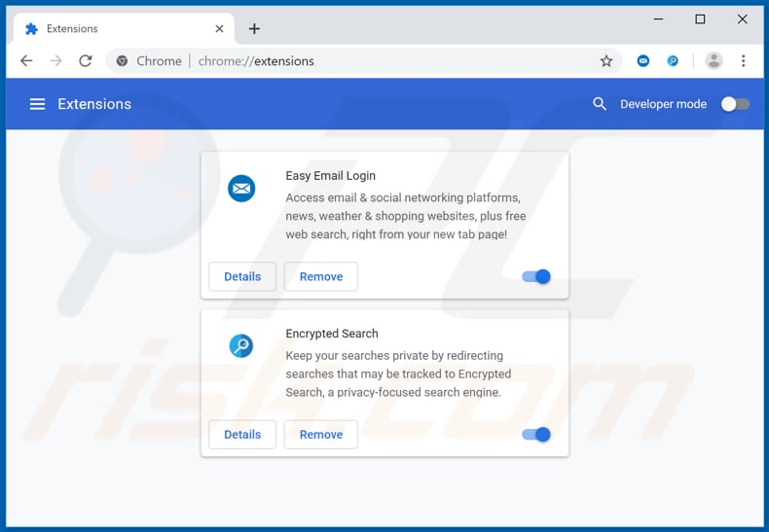769x532 pixels.
Task: Minimize the Chrome window
Action: [659, 19]
